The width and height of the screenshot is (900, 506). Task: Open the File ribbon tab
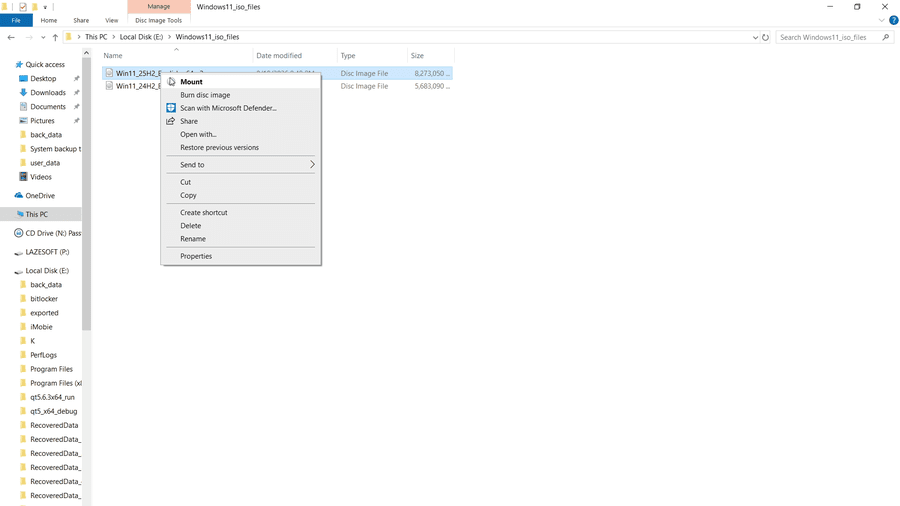tap(16, 20)
